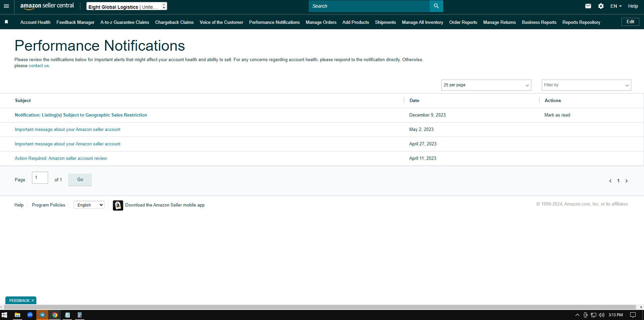Go to next page arrow
Viewport: 644px width, 320px height.
[627, 181]
